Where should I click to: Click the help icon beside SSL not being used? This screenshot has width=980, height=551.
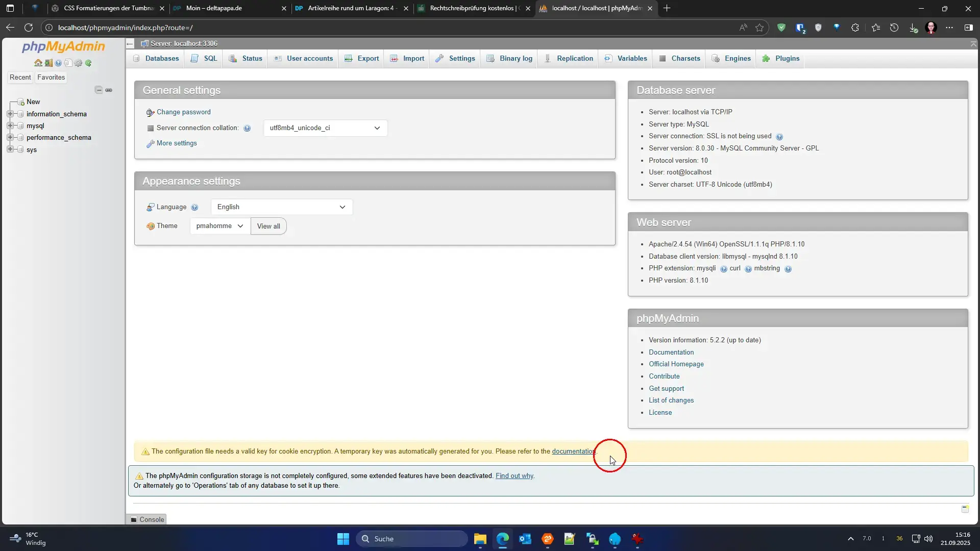pyautogui.click(x=779, y=137)
